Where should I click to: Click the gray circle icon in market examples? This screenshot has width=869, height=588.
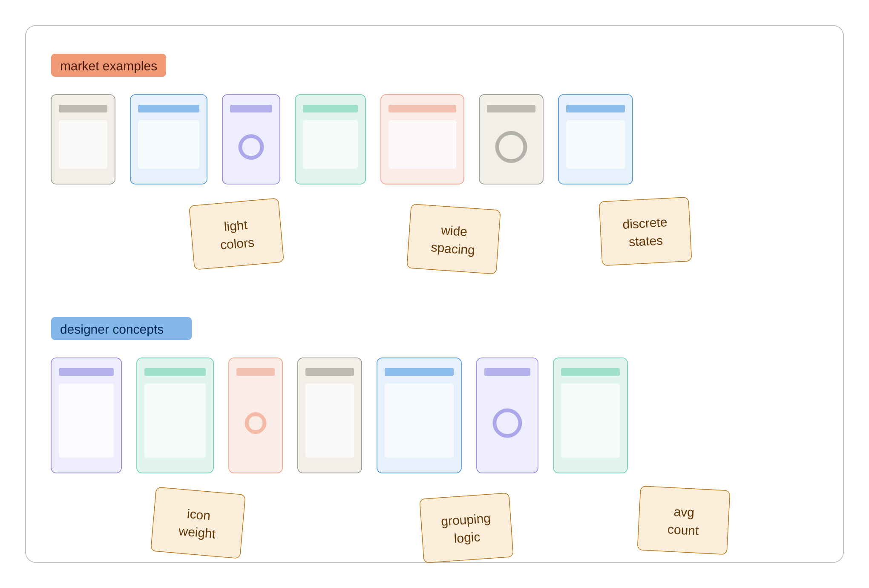(511, 147)
